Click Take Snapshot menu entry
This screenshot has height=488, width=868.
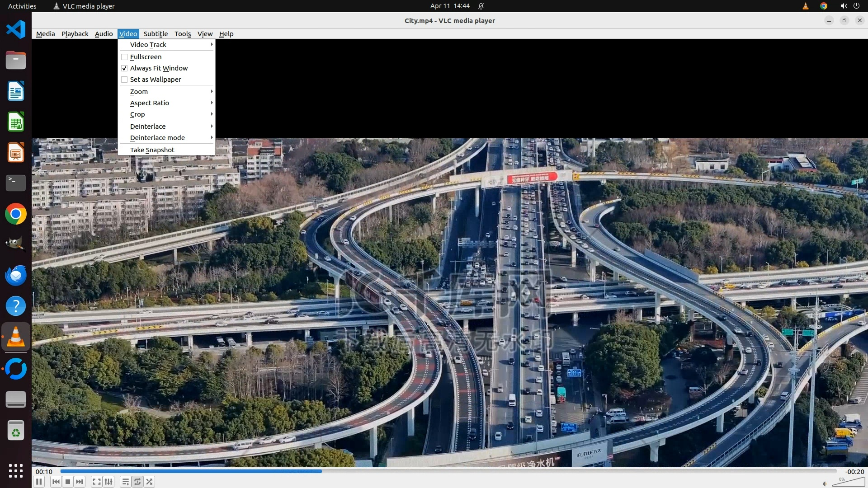pos(152,150)
